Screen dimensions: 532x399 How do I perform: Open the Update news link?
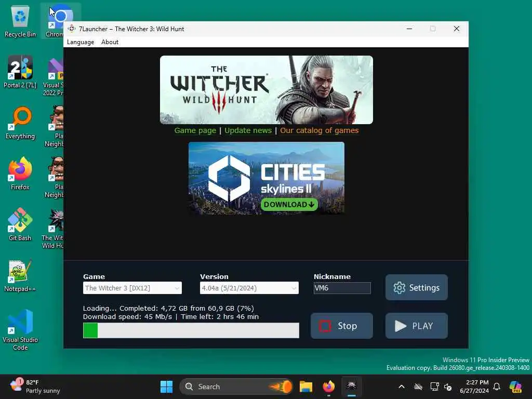click(248, 130)
